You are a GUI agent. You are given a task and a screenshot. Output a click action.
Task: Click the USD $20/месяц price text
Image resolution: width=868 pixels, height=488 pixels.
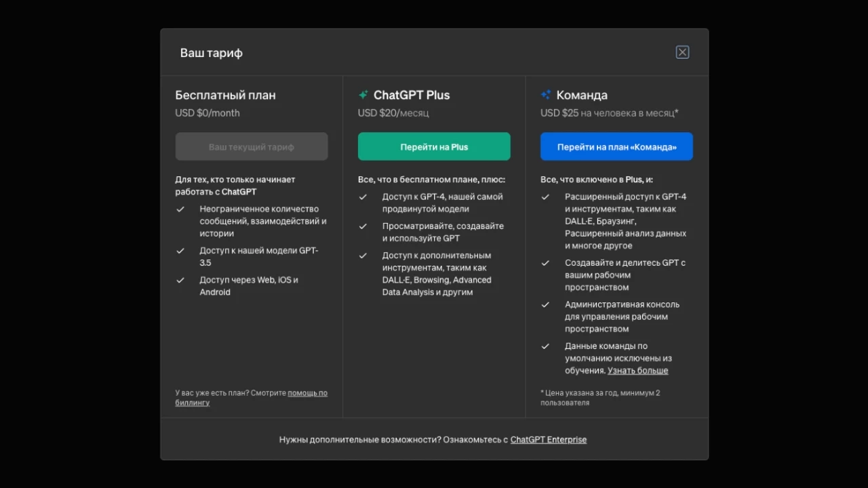pyautogui.click(x=393, y=113)
